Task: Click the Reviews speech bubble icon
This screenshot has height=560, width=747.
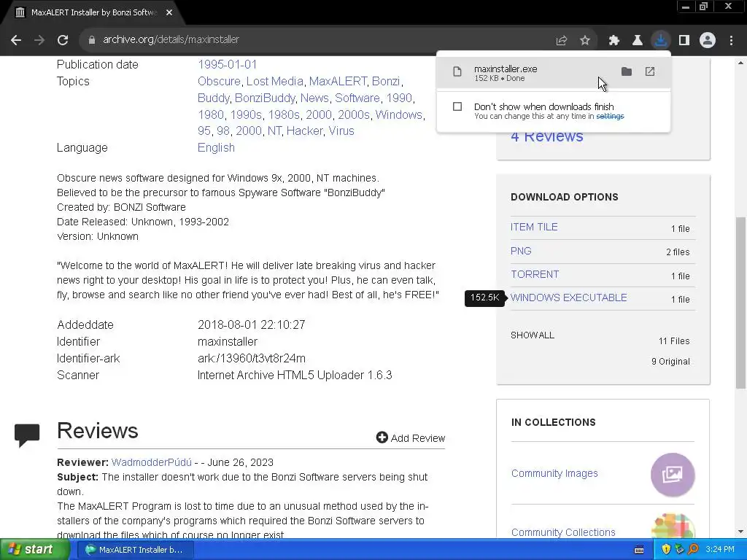Action: click(27, 435)
